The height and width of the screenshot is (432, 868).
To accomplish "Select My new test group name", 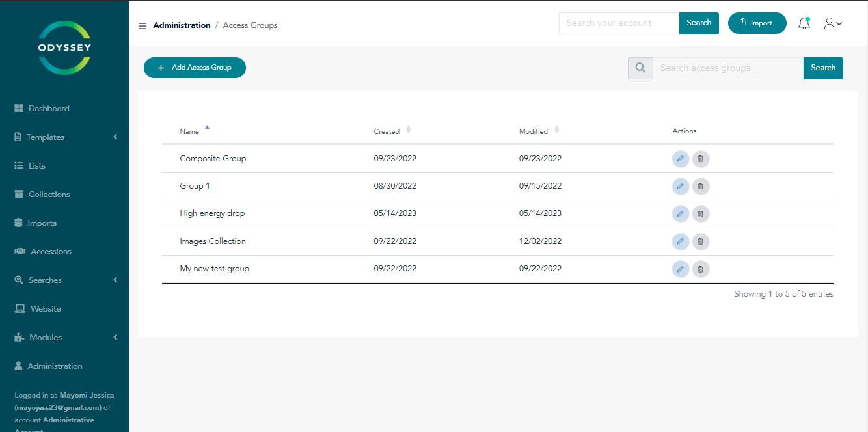I will click(x=215, y=269).
